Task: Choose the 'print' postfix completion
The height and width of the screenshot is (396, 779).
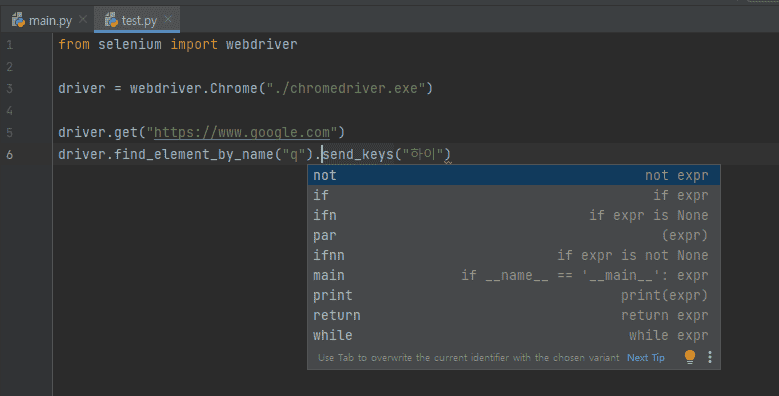Action: pos(514,295)
